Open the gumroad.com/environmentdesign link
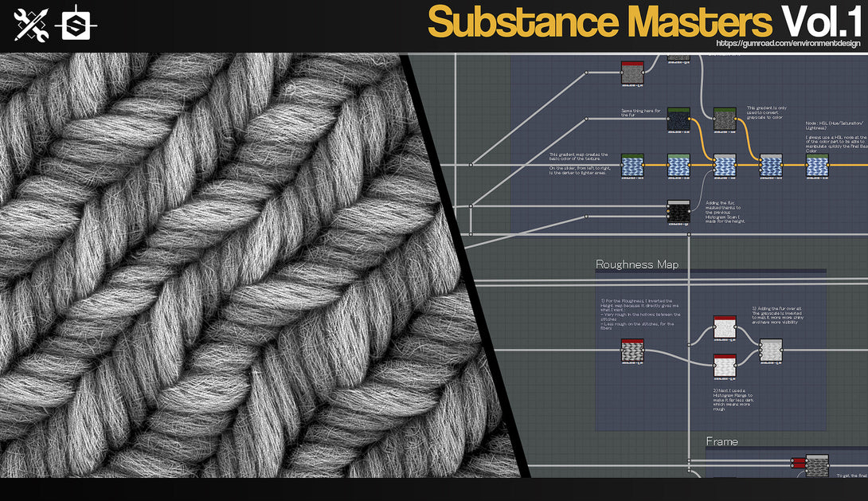868x501 pixels. pyautogui.click(x=788, y=43)
